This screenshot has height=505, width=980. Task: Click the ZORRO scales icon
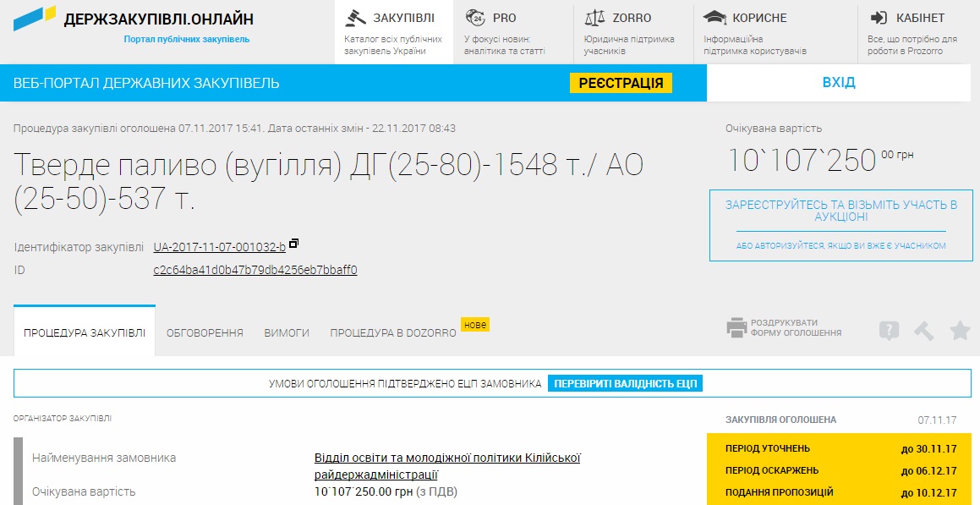pyautogui.click(x=595, y=18)
